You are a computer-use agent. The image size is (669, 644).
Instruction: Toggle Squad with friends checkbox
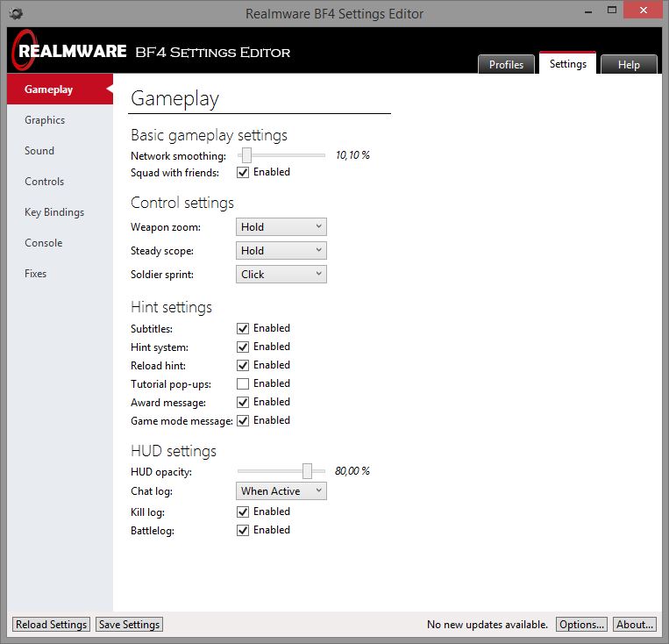243,173
